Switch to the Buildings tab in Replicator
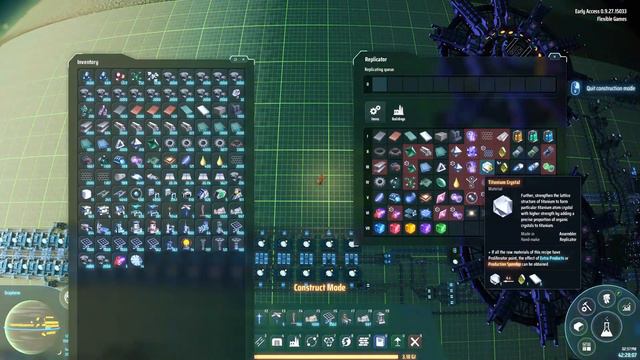Screen dimensions: 640x360 [x=398, y=112]
